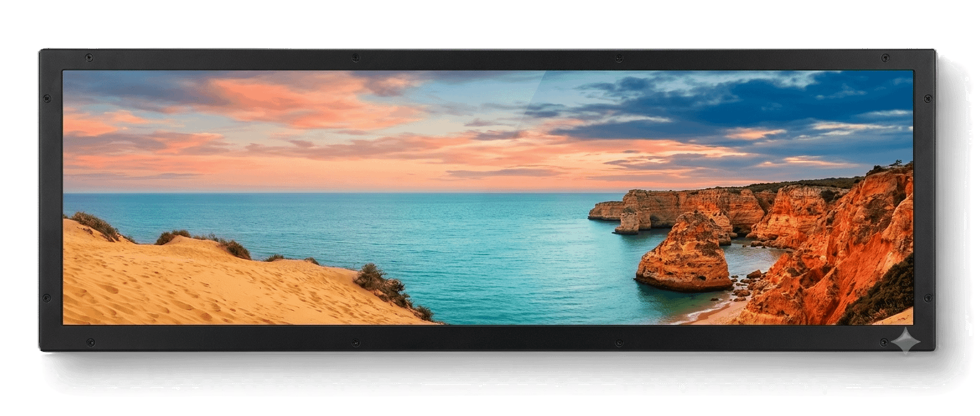Viewport: 980px width, 416px height.
Task: Click the upper screw on the left bezel edge
Action: pos(47,98)
